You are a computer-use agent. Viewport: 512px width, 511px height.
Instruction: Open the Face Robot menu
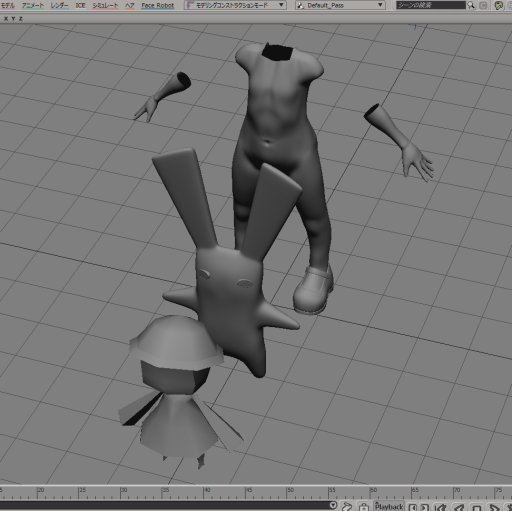(x=158, y=5)
